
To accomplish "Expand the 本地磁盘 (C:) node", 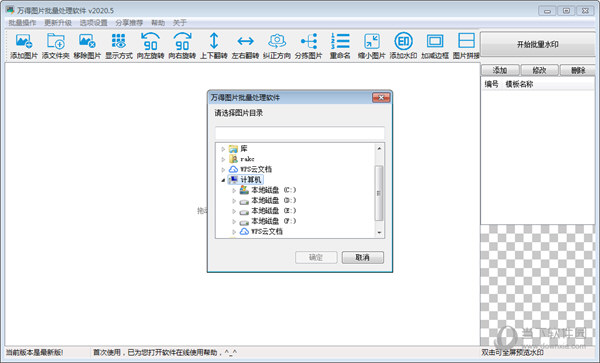I will coord(234,190).
